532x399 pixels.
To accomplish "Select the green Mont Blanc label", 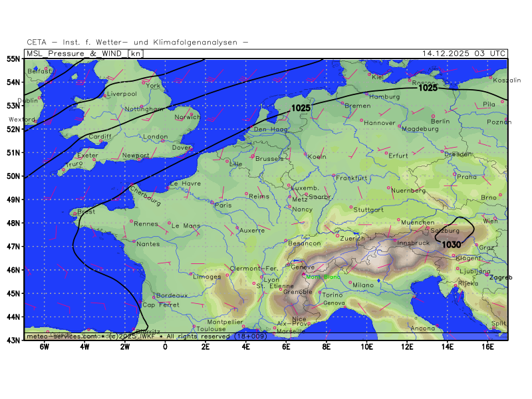I will 323,277.
